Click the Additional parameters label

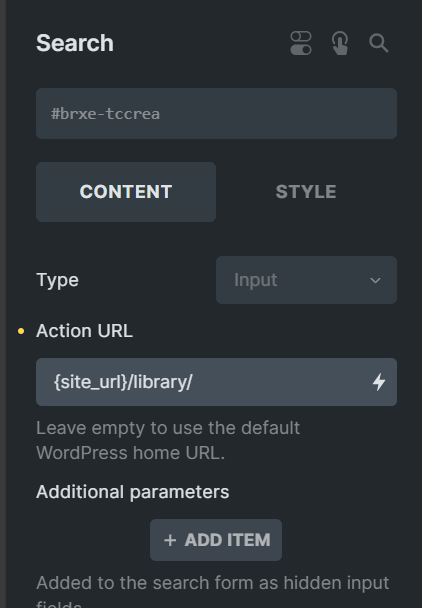(133, 492)
